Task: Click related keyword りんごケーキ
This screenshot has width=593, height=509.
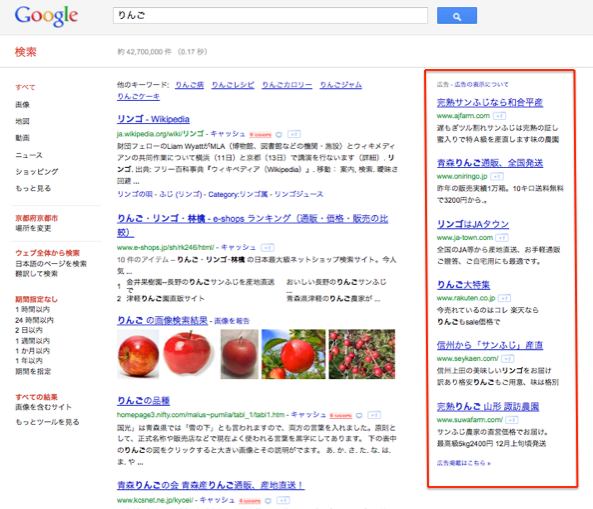Action: click(138, 96)
